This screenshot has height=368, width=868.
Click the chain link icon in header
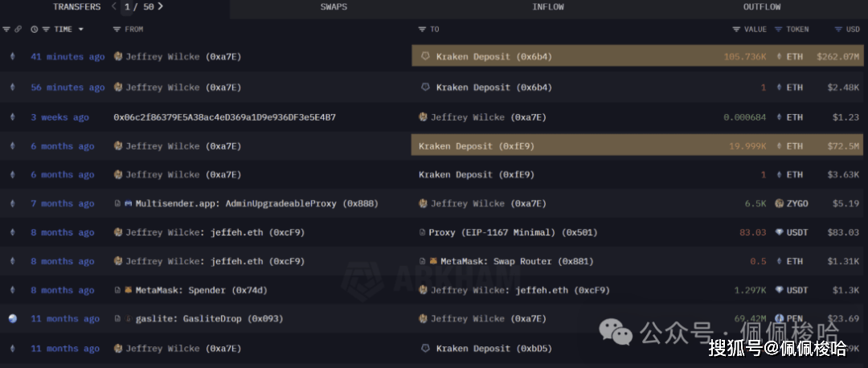(18, 30)
